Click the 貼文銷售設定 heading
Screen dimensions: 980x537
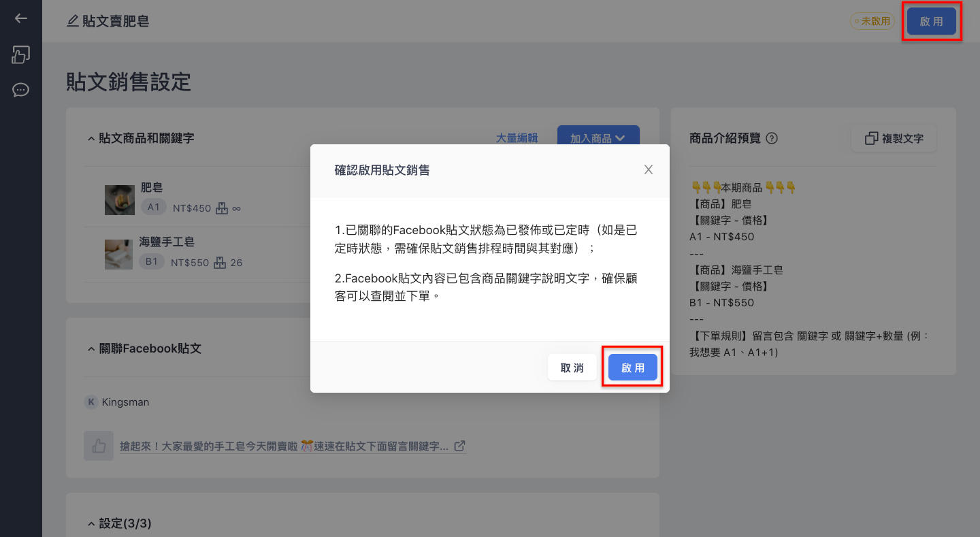129,82
